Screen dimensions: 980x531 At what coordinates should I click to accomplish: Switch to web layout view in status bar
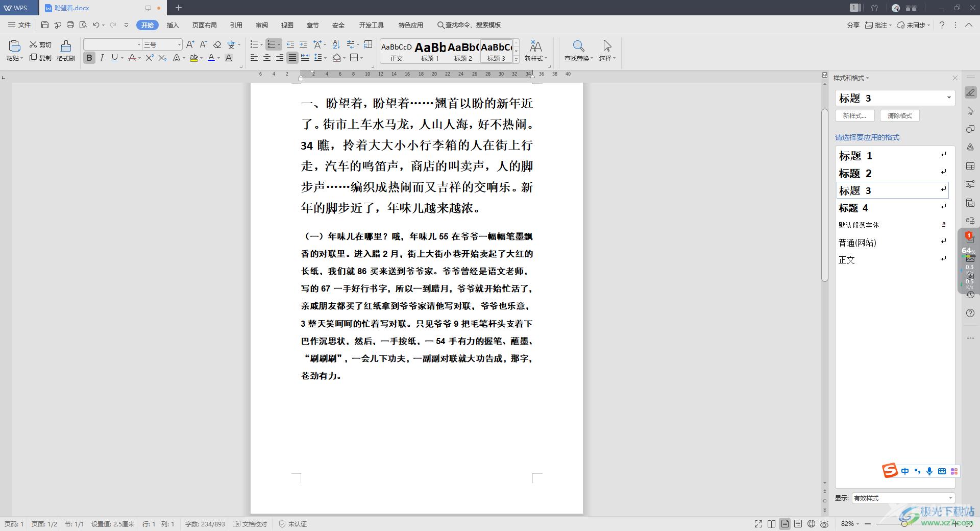811,524
